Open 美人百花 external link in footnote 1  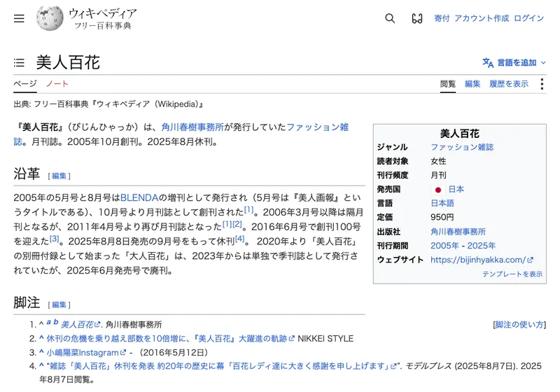[80, 325]
